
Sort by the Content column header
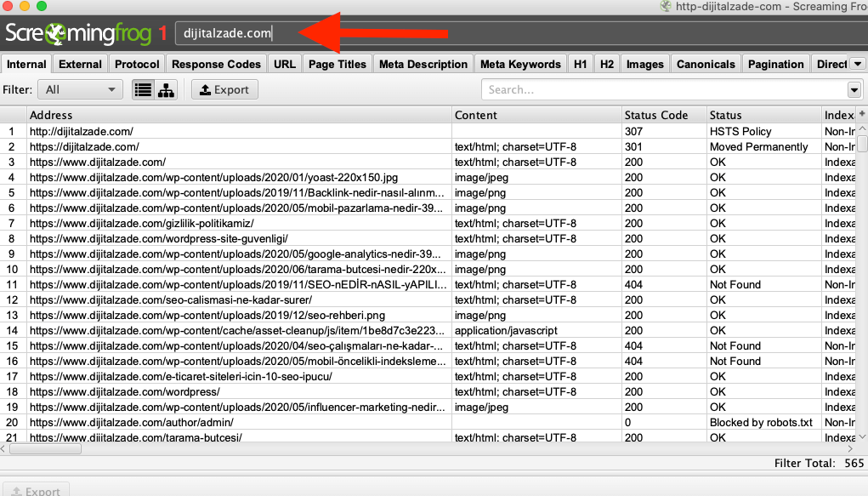tap(536, 115)
